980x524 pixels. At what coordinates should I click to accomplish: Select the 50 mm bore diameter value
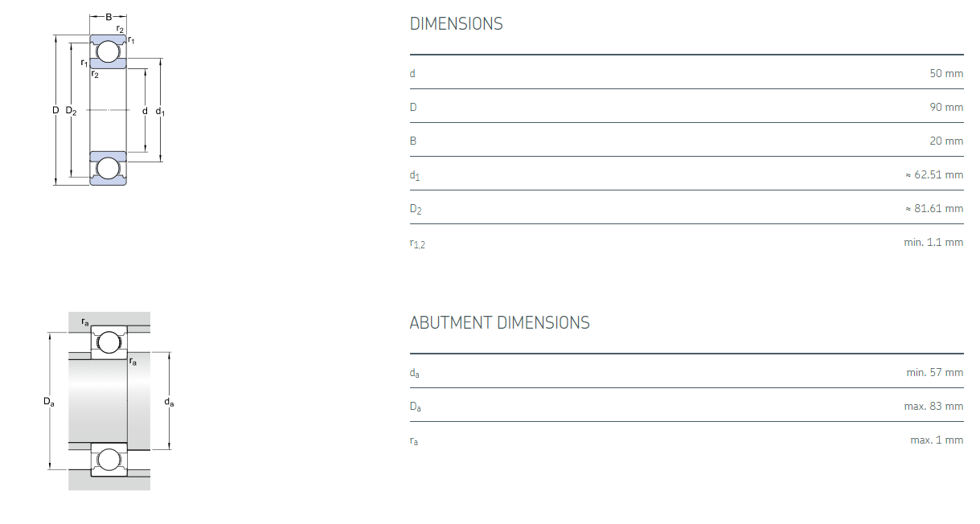point(945,73)
